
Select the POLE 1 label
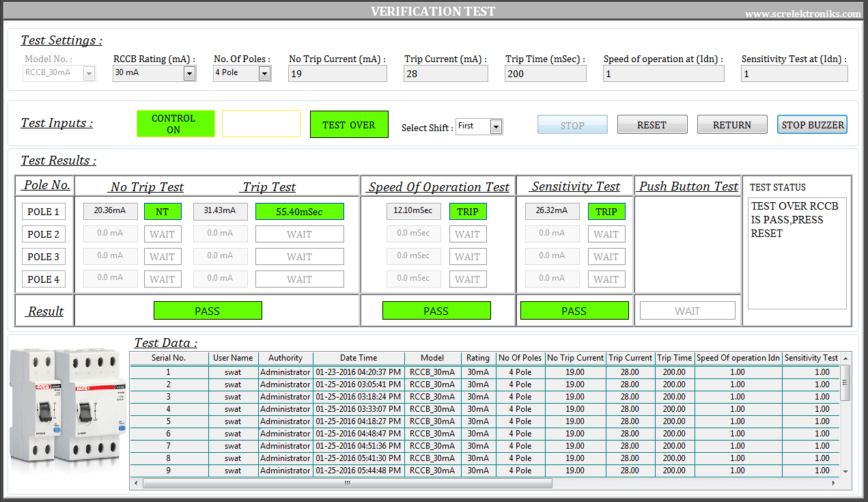[44, 211]
